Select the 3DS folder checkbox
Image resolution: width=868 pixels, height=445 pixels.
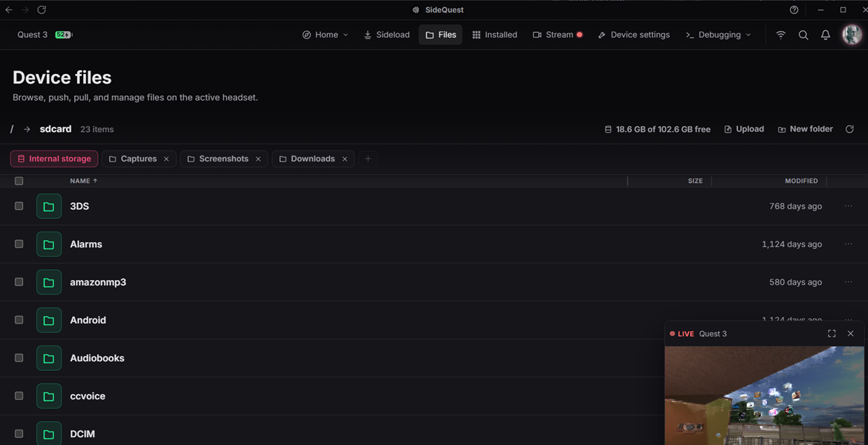pos(19,206)
